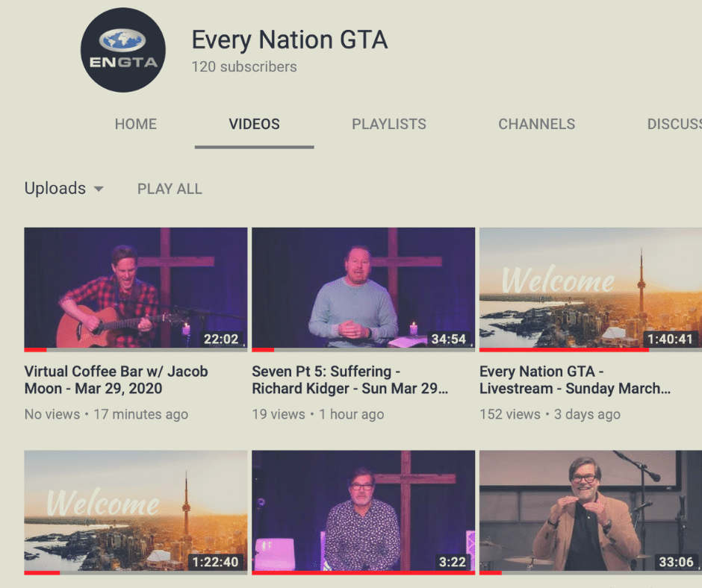Viewport: 702px width, 588px height.
Task: Click the Play All button
Action: pyautogui.click(x=170, y=189)
